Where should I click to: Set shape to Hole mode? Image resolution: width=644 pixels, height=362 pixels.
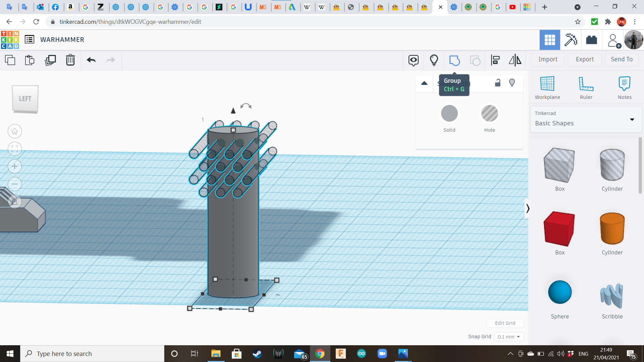tap(489, 114)
